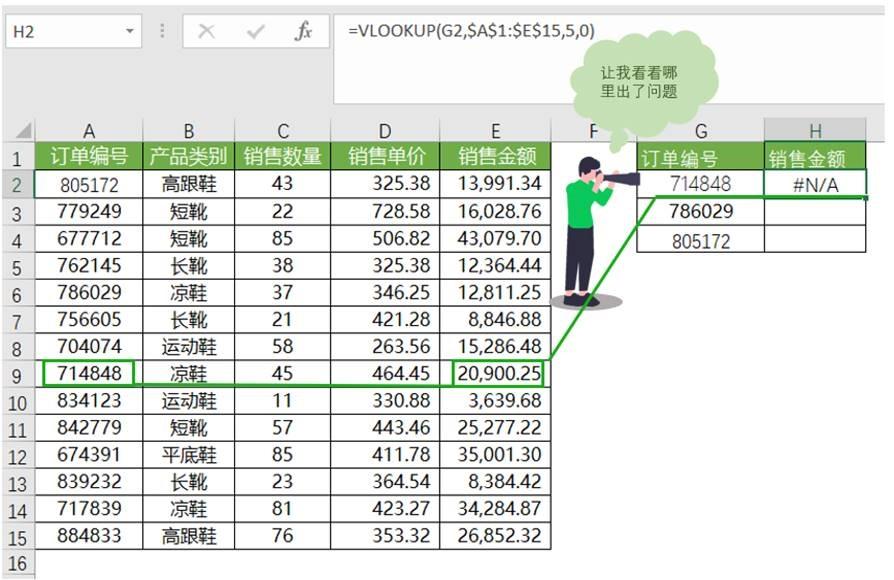Cancel formula entry with the X icon
The height and width of the screenshot is (580, 894).
(x=206, y=31)
